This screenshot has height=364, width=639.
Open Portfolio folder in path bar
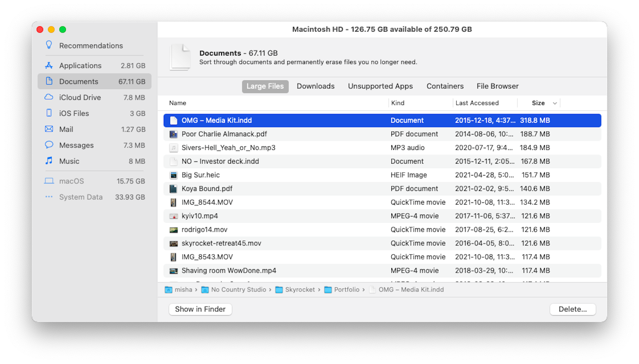[347, 290]
